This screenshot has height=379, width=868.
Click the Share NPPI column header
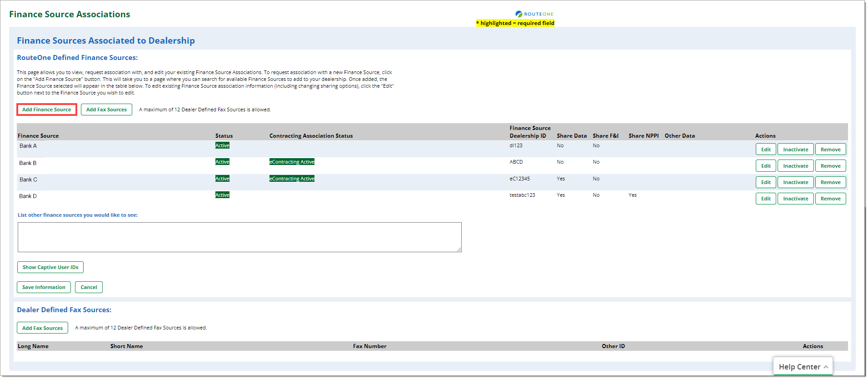click(x=644, y=136)
